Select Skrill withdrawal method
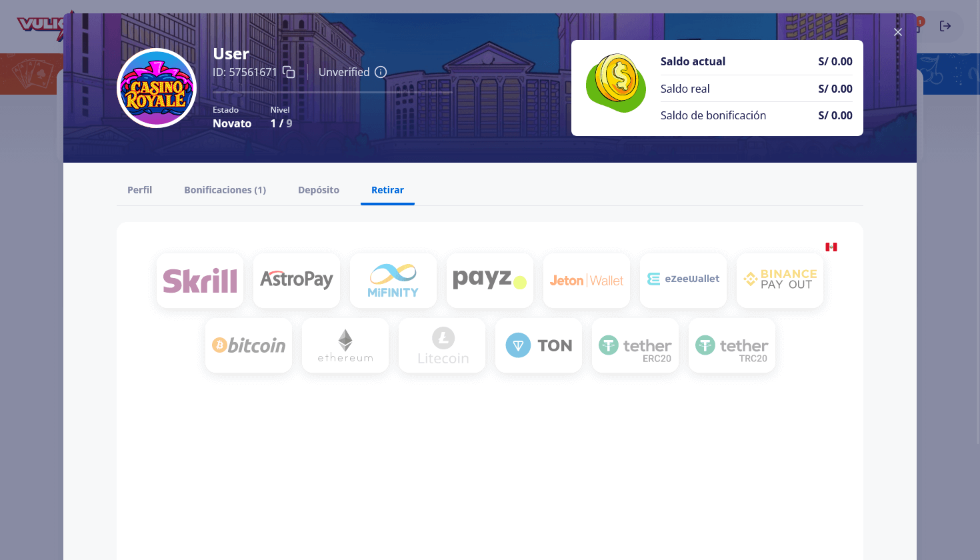 point(200,281)
